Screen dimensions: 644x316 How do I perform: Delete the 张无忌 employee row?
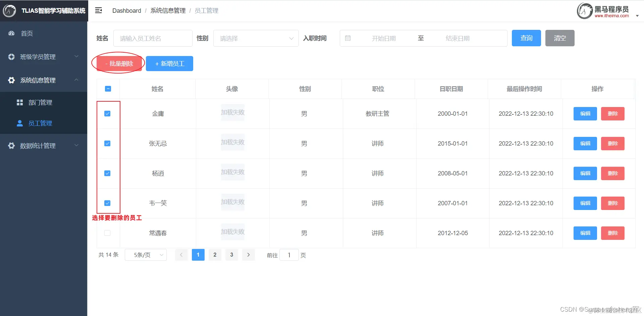pyautogui.click(x=613, y=144)
